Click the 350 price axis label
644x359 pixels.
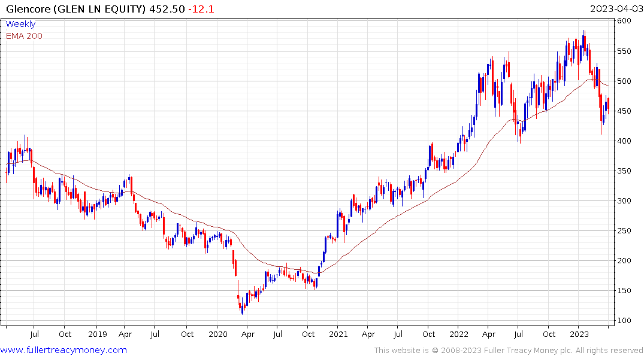[624, 171]
